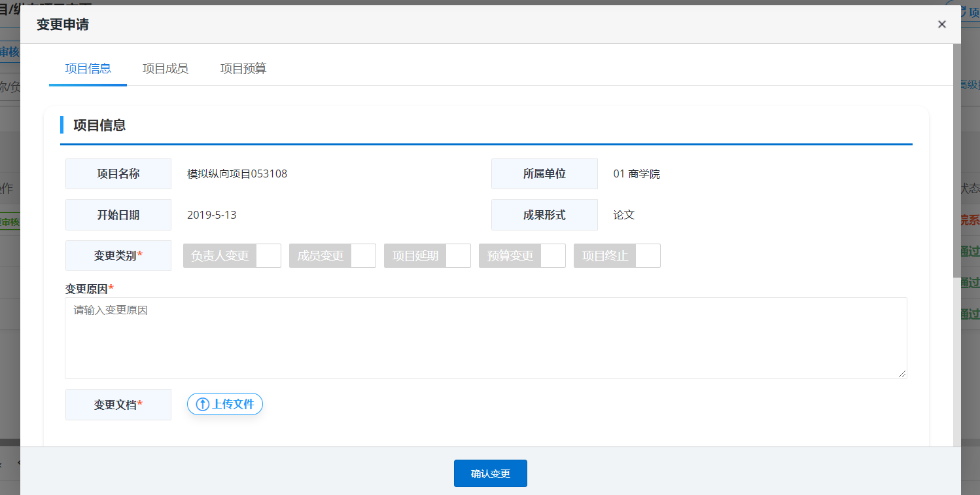Close the 变更申请 dialog with the X
980x495 pixels.
click(941, 25)
